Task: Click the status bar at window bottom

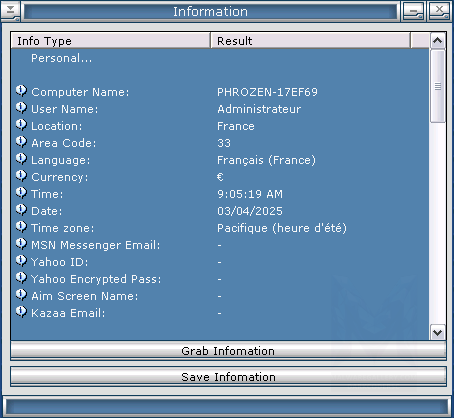Action: 227,406
